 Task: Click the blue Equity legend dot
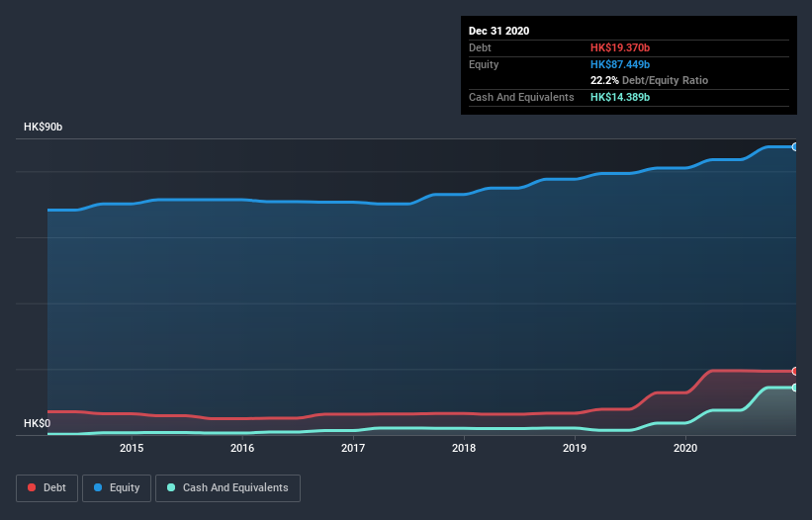pyautogui.click(x=98, y=487)
